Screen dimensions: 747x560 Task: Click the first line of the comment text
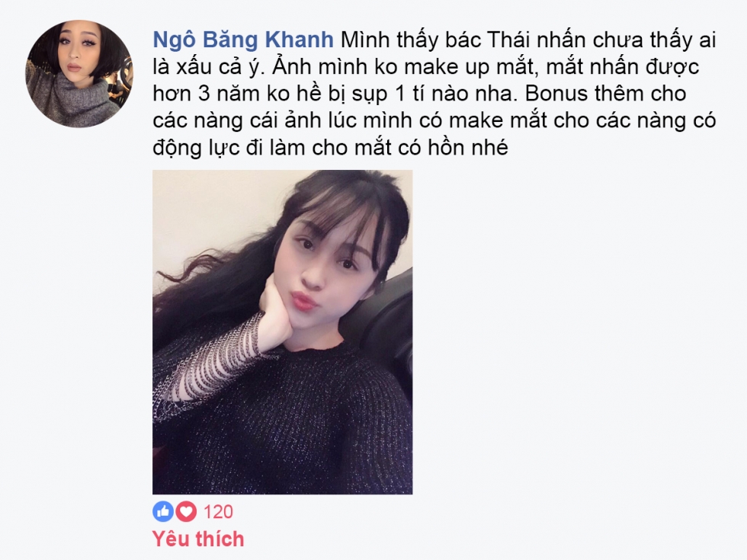(434, 40)
